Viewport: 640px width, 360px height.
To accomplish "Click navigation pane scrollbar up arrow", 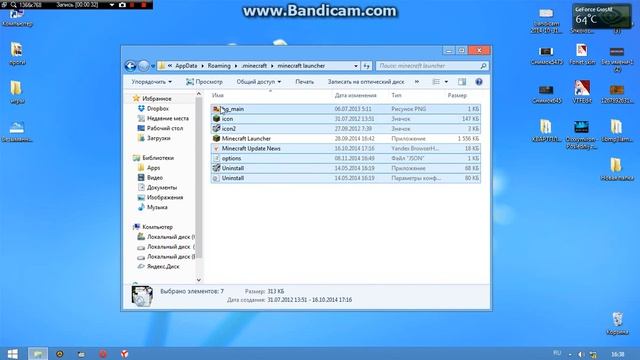I will pos(199,94).
